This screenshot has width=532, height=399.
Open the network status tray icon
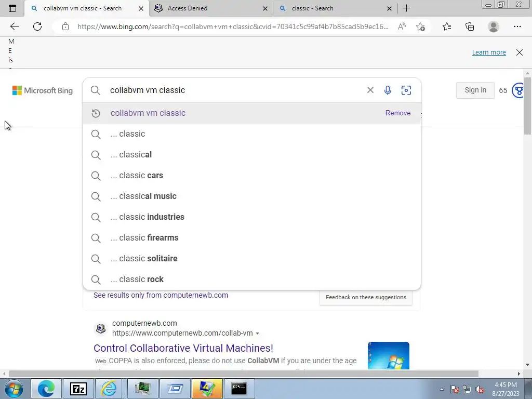coord(467,390)
